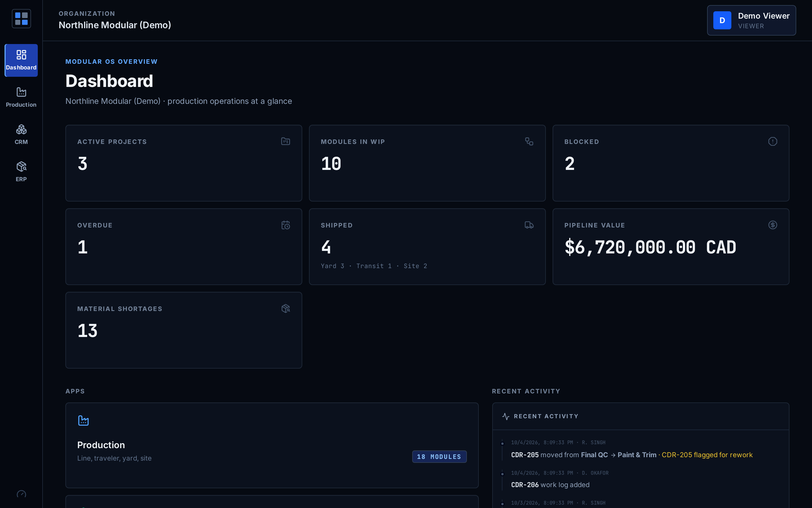This screenshot has width=812, height=508.
Task: Click 'Line, traveler, yard, site' description
Action: (x=114, y=458)
